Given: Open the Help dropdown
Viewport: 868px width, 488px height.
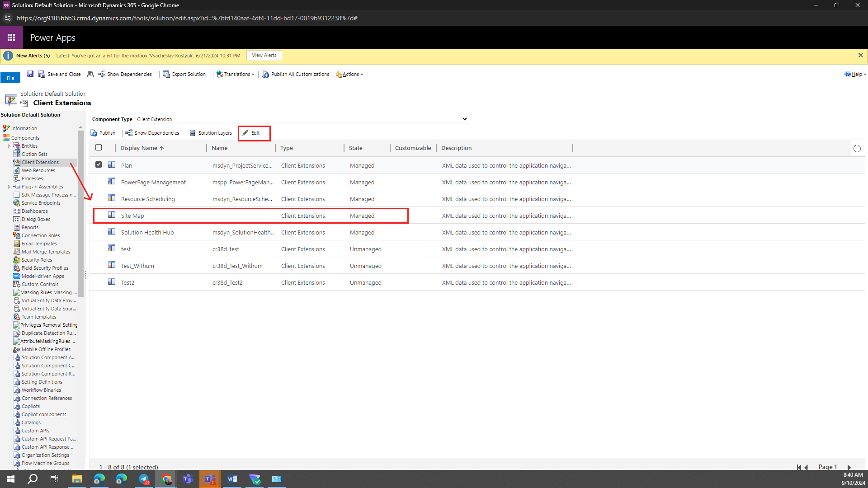Looking at the screenshot, I should tap(855, 74).
